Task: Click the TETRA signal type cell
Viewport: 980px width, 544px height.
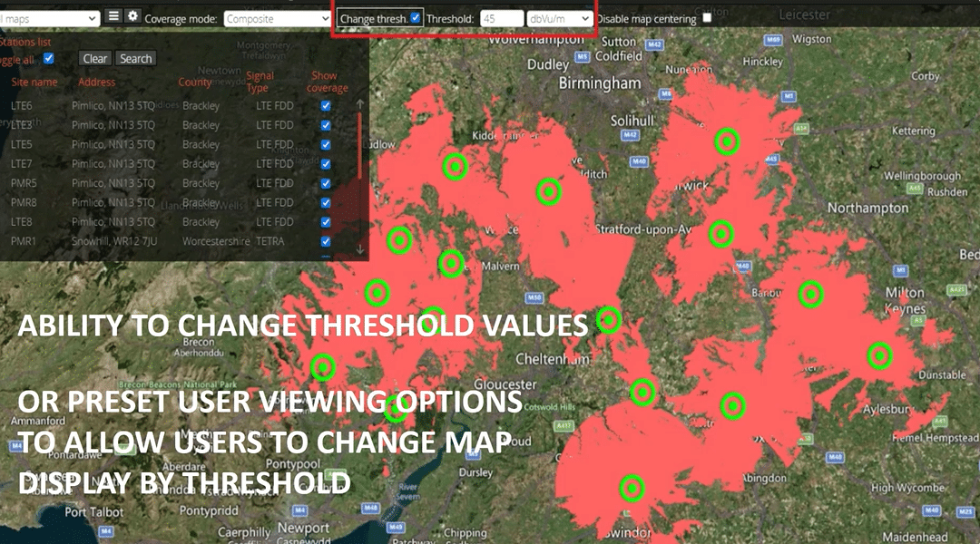Action: pyautogui.click(x=269, y=241)
